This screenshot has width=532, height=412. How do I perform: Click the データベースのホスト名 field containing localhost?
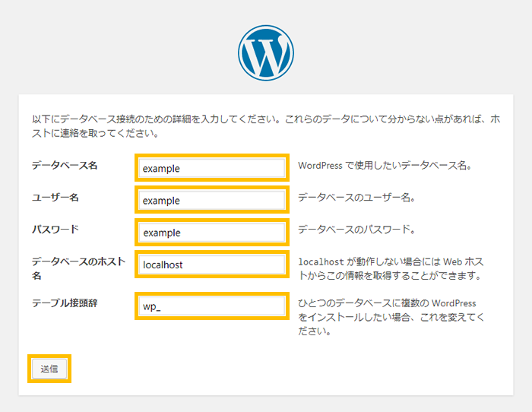(x=211, y=265)
